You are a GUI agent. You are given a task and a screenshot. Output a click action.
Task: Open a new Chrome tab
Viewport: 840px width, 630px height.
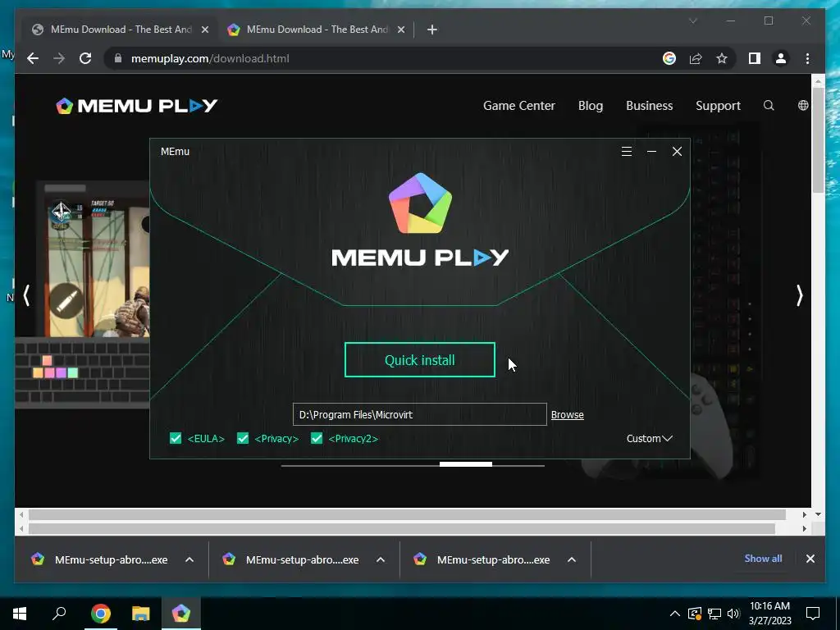pyautogui.click(x=432, y=30)
